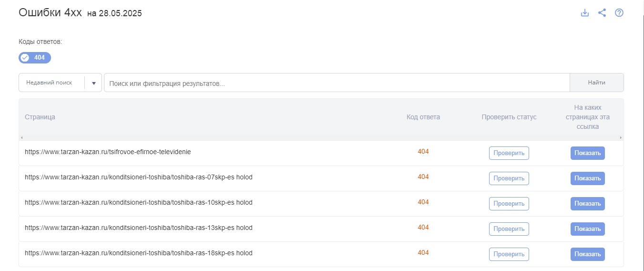The height and width of the screenshot is (271, 644).
Task: Click 'Проверить' for toshiba-ras-13skp-es row
Action: point(509,229)
